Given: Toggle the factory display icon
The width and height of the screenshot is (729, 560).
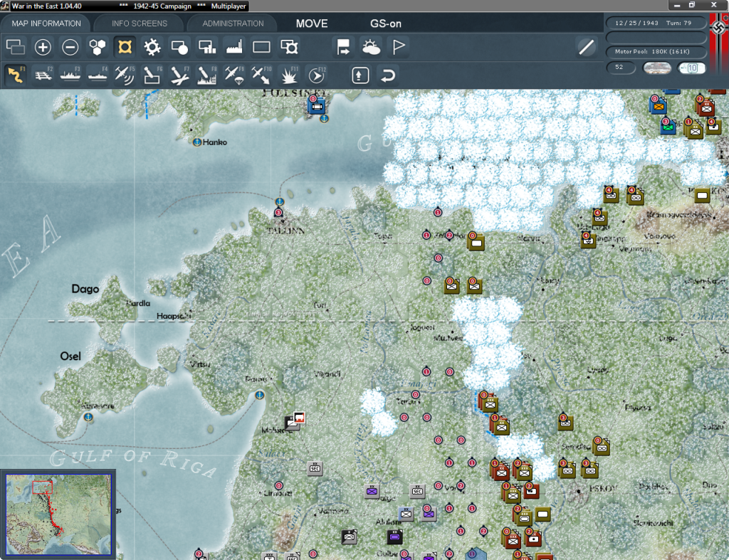Looking at the screenshot, I should [234, 47].
